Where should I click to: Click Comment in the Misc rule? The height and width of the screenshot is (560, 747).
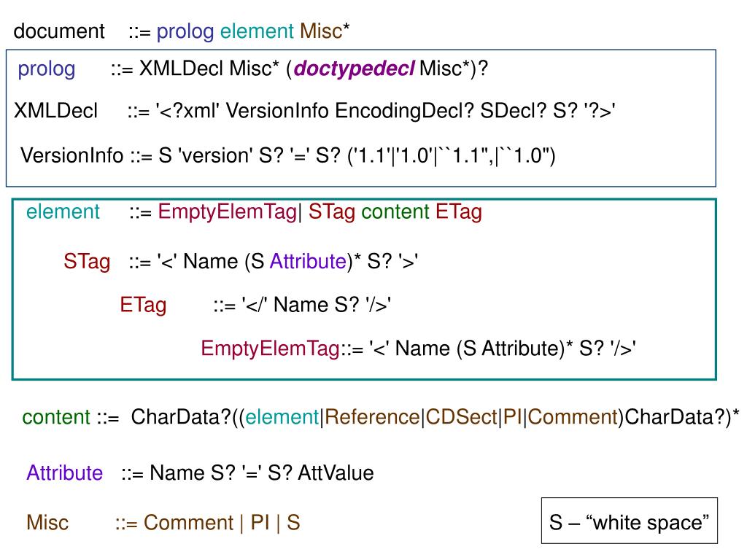click(189, 522)
